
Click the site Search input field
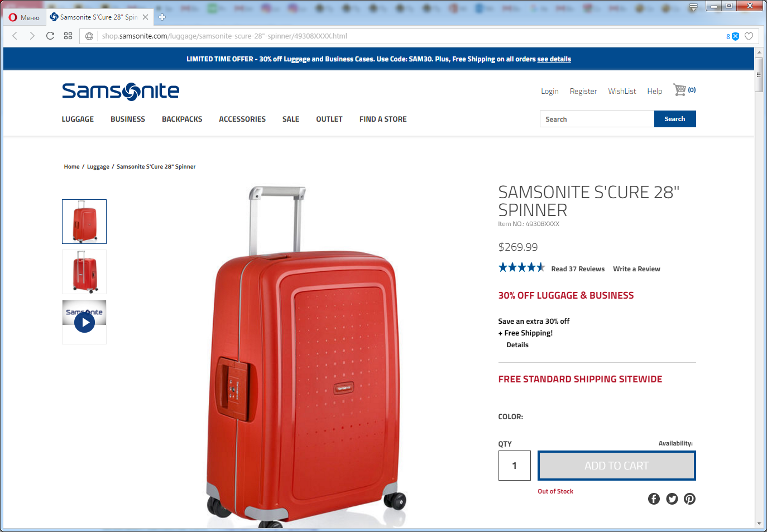tap(597, 119)
